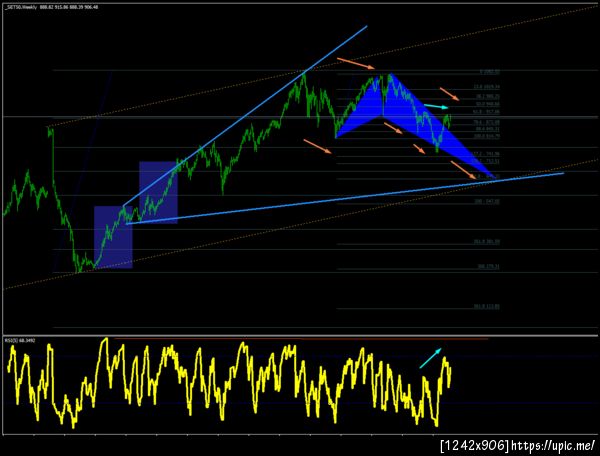This screenshot has height=456, width=600.
Task: Click the 61.8 Fibonacci level label
Action: [x=486, y=111]
